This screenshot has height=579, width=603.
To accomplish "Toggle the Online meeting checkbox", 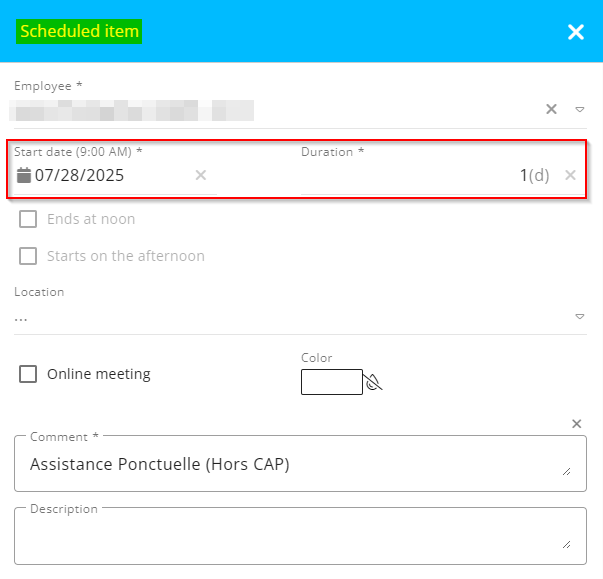I will tap(28, 374).
